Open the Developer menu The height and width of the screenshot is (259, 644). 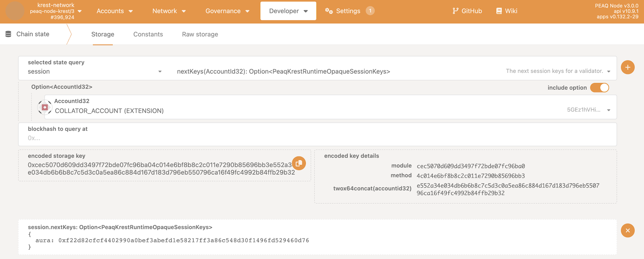point(288,11)
